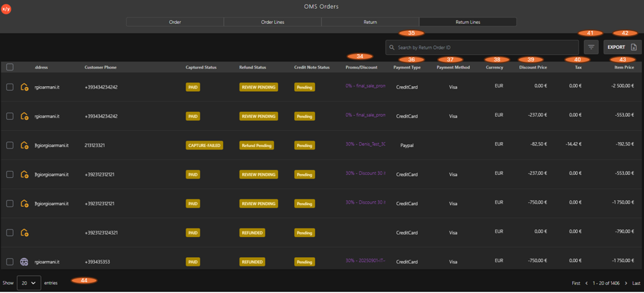
Task: Sort by Discount Price column header
Action: coord(533,67)
